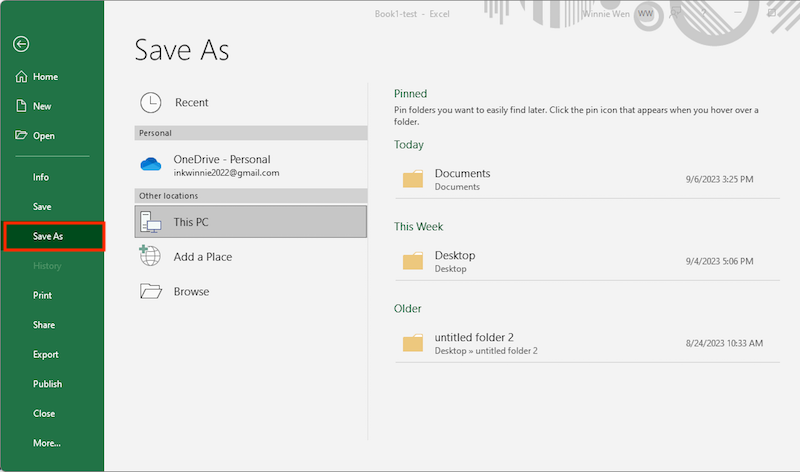Click the Desktop folder icon
Image resolution: width=800 pixels, height=472 pixels.
(x=413, y=261)
